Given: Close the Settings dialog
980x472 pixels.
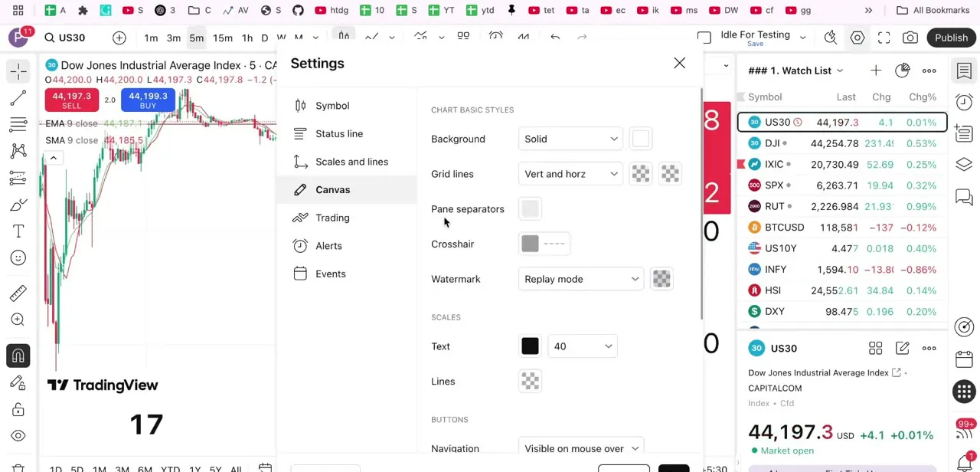Looking at the screenshot, I should coord(679,63).
